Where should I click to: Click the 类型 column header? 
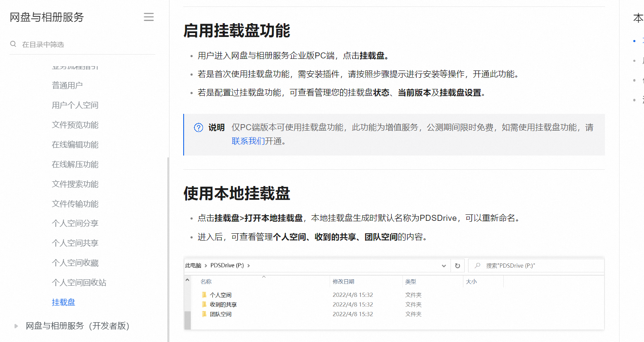pyautogui.click(x=411, y=282)
